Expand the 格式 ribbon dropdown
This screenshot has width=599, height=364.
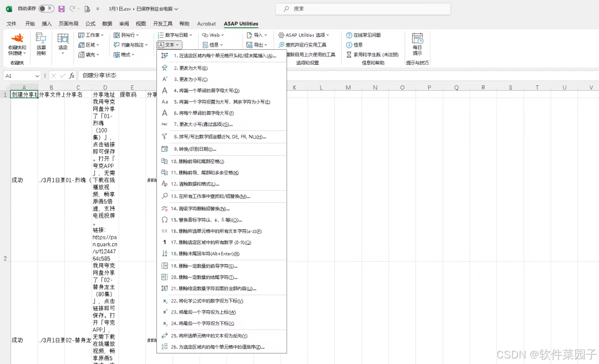point(124,55)
